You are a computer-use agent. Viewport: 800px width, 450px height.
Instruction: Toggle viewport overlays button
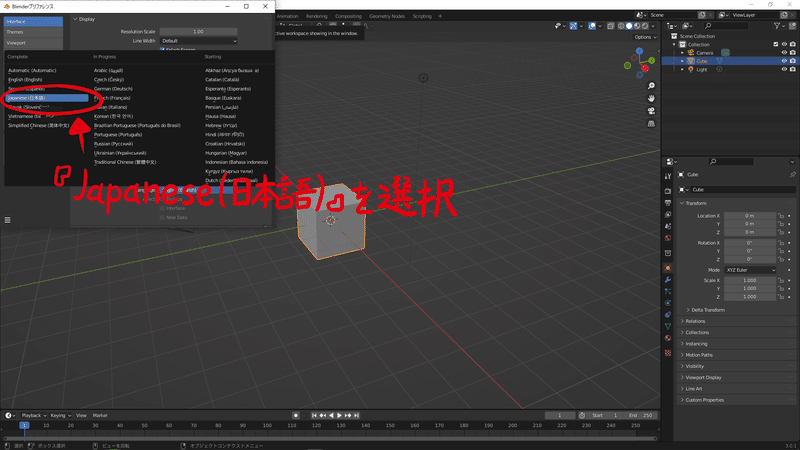tap(592, 26)
